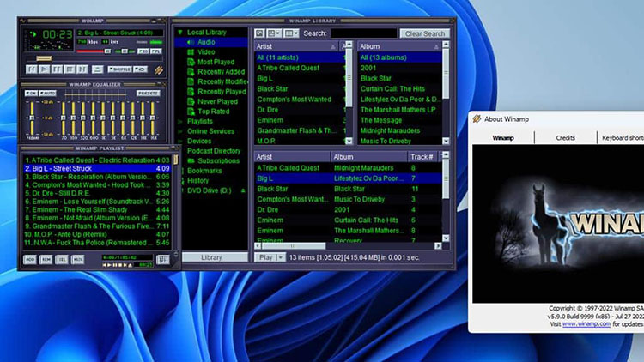The width and height of the screenshot is (644, 362).
Task: Open History in library tree
Action: coord(198,181)
